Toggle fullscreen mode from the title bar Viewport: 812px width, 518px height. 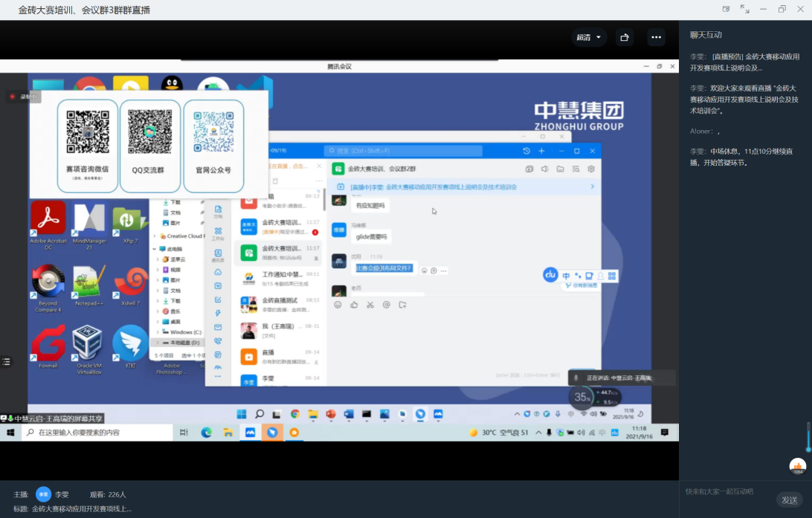coord(744,10)
